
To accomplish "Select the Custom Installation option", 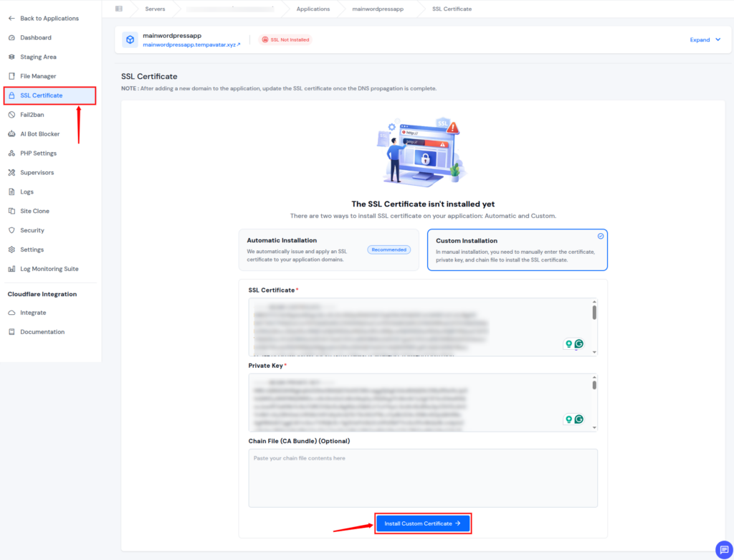I will pos(517,250).
